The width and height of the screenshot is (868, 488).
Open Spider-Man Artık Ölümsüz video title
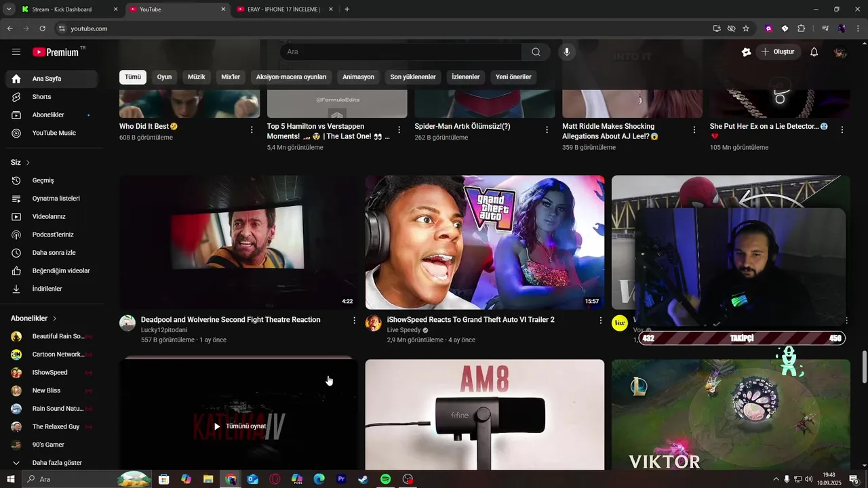[462, 127]
